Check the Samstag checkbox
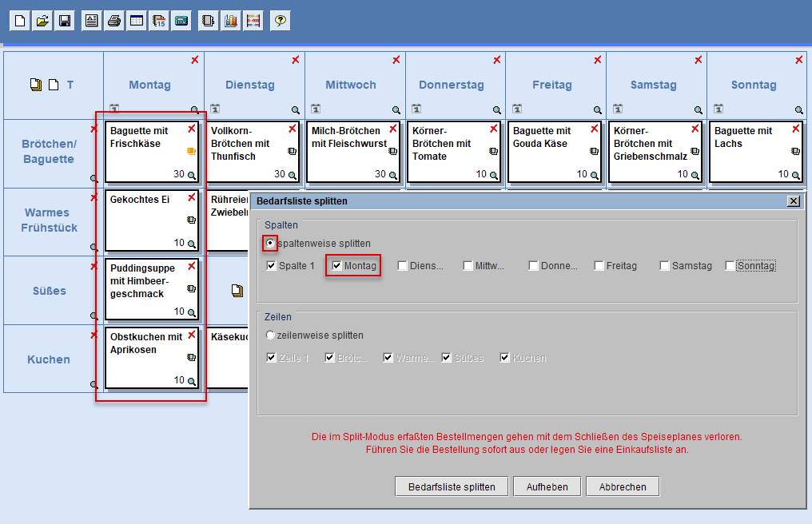This screenshot has width=812, height=524. [x=665, y=266]
